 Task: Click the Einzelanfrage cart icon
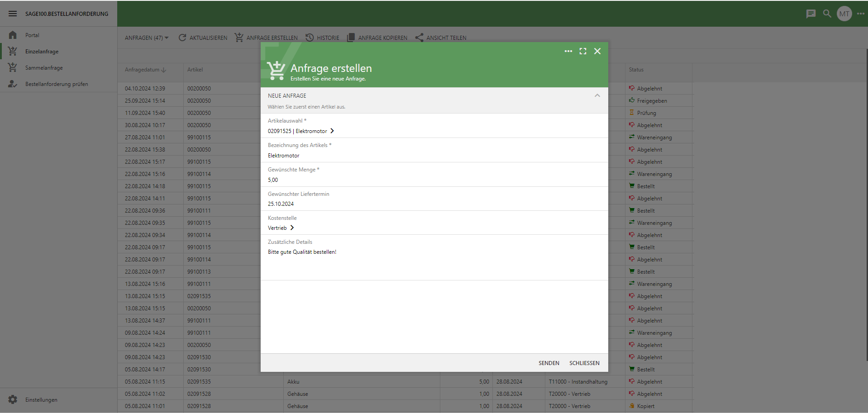[13, 51]
